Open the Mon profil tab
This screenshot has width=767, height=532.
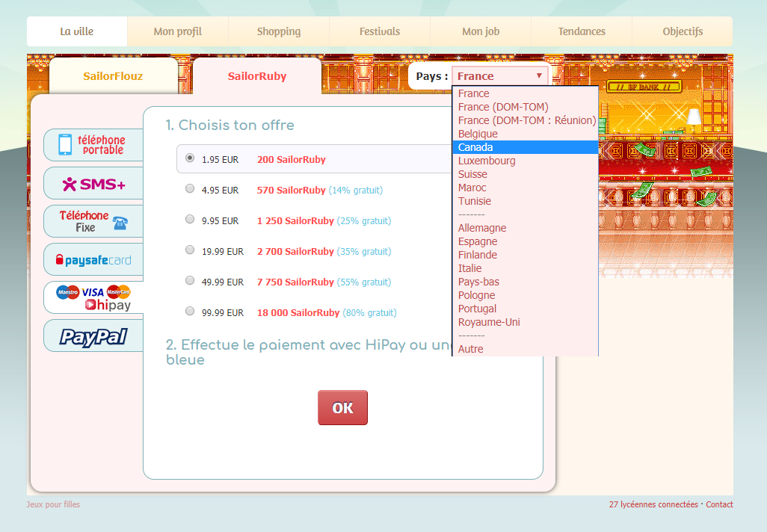pyautogui.click(x=178, y=31)
